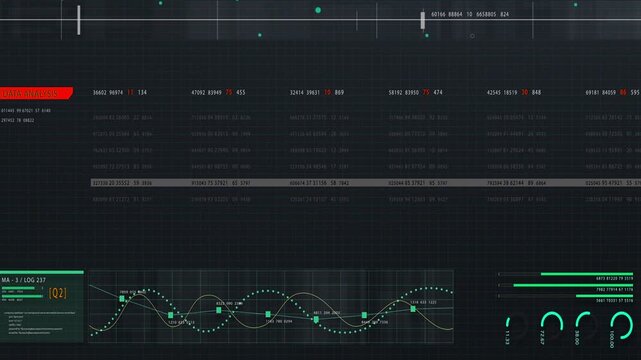Screen dimensions: 641x360
Task: Open the MA - 3 / LOG 237 panel title
Action: [x=24, y=280]
